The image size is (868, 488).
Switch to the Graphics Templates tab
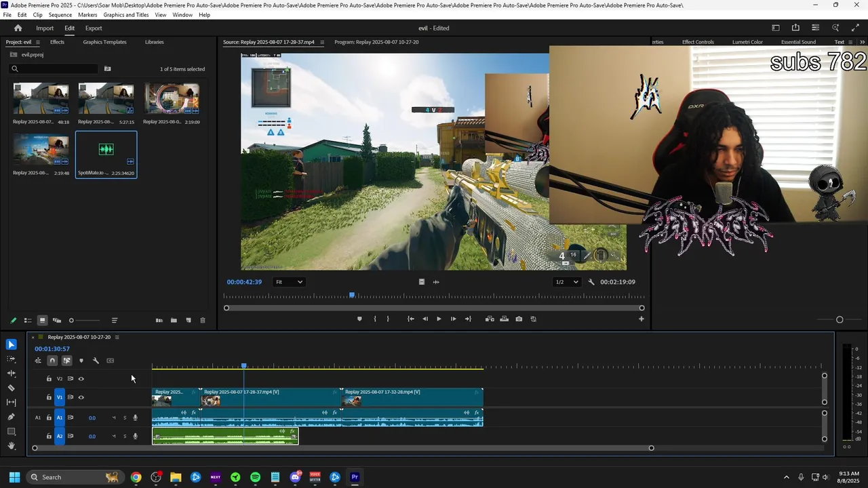point(104,42)
